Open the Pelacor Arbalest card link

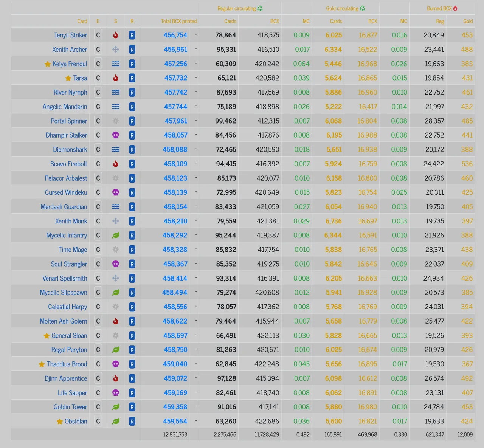click(66, 178)
